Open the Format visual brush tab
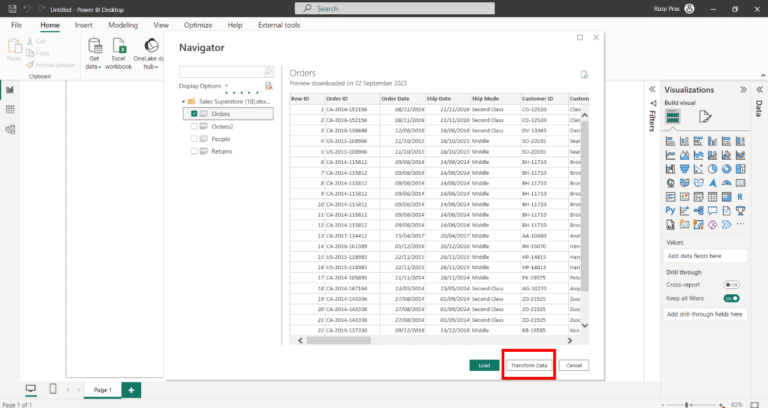The width and height of the screenshot is (768, 408). (x=705, y=117)
